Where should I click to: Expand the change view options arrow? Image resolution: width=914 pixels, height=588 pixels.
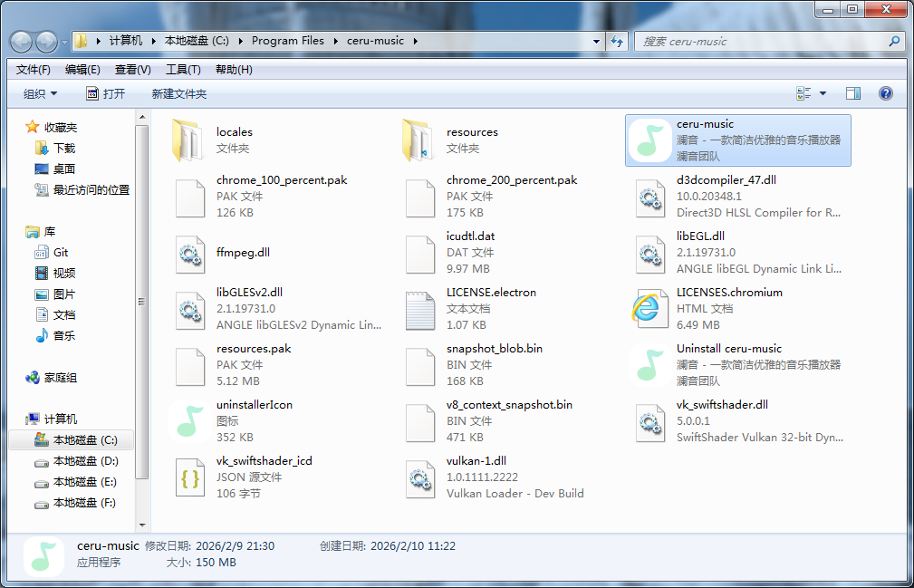pyautogui.click(x=823, y=93)
